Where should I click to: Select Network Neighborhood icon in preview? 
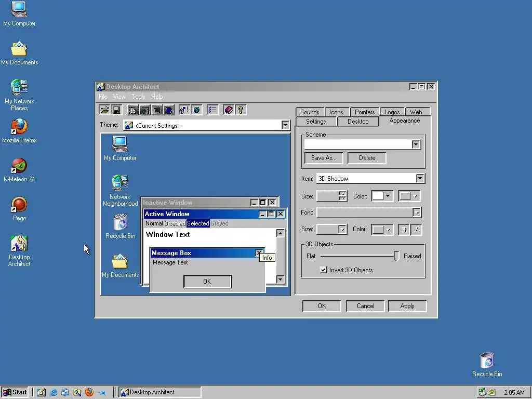(120, 190)
